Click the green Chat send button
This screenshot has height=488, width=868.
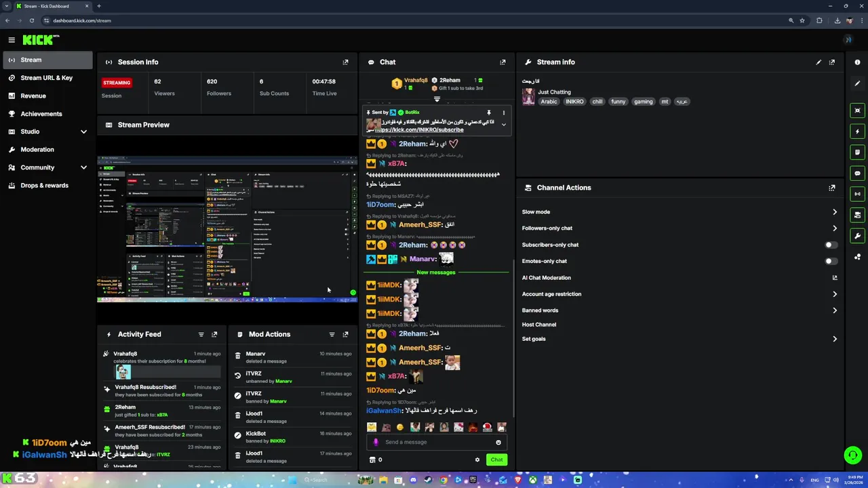(497, 460)
